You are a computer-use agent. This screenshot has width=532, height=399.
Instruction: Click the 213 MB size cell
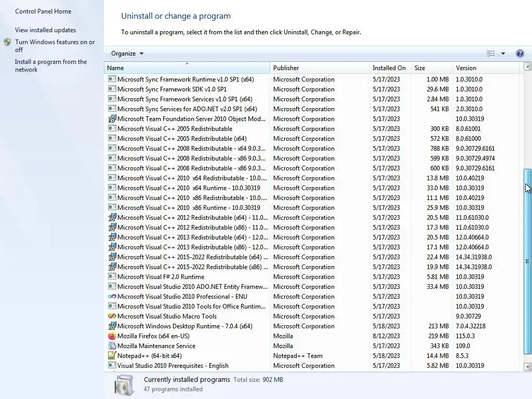(438, 326)
